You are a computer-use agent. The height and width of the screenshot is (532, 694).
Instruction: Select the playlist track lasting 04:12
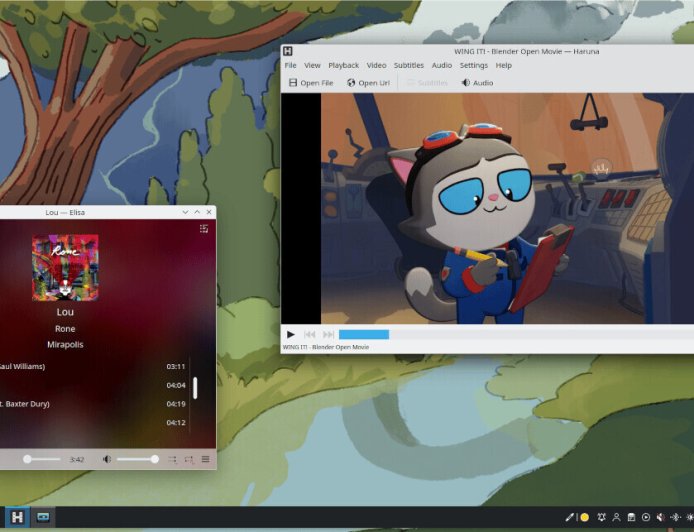pos(94,423)
